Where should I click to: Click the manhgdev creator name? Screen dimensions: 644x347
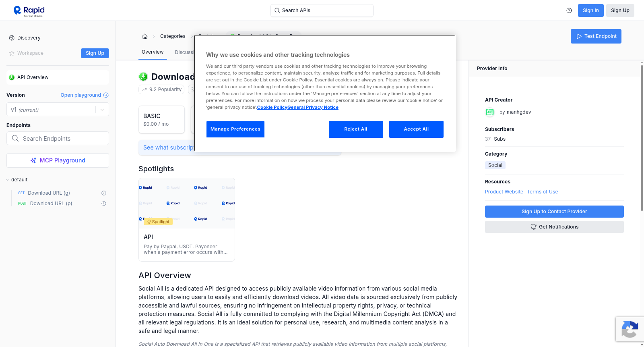pos(519,112)
